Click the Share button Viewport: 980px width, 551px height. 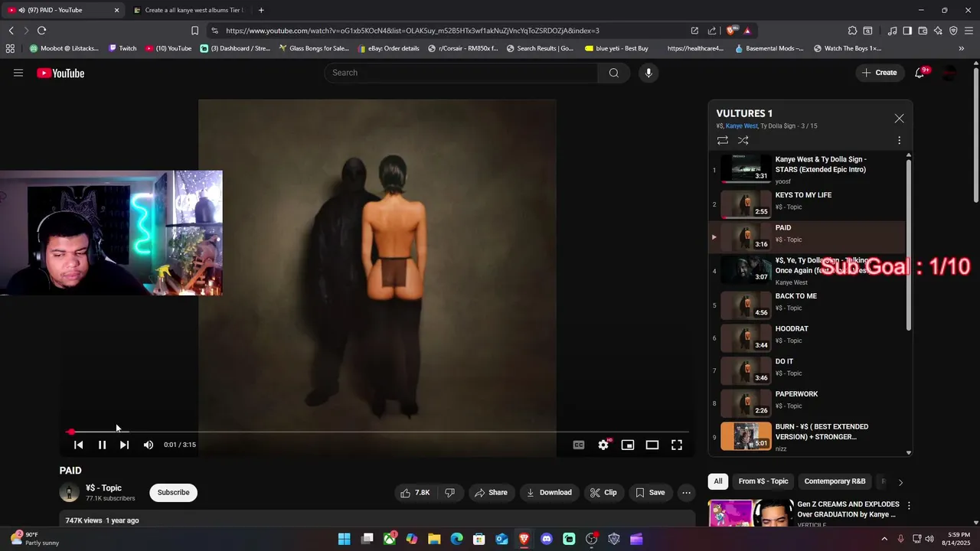pos(491,493)
